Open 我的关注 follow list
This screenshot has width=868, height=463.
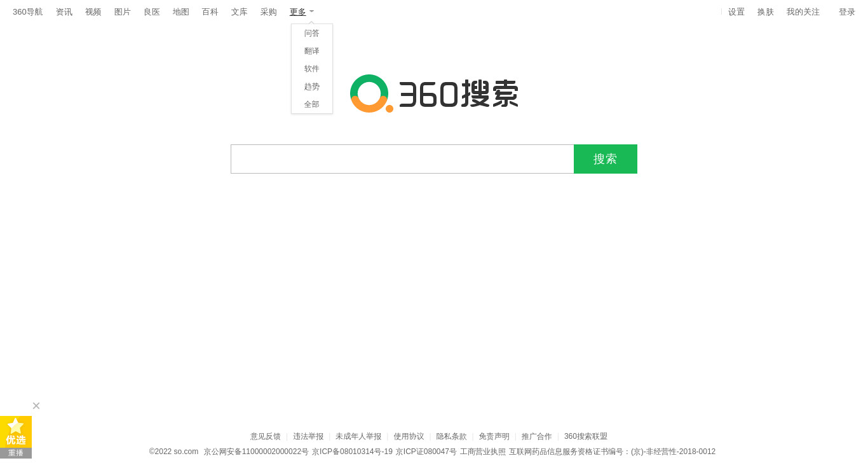tap(803, 12)
